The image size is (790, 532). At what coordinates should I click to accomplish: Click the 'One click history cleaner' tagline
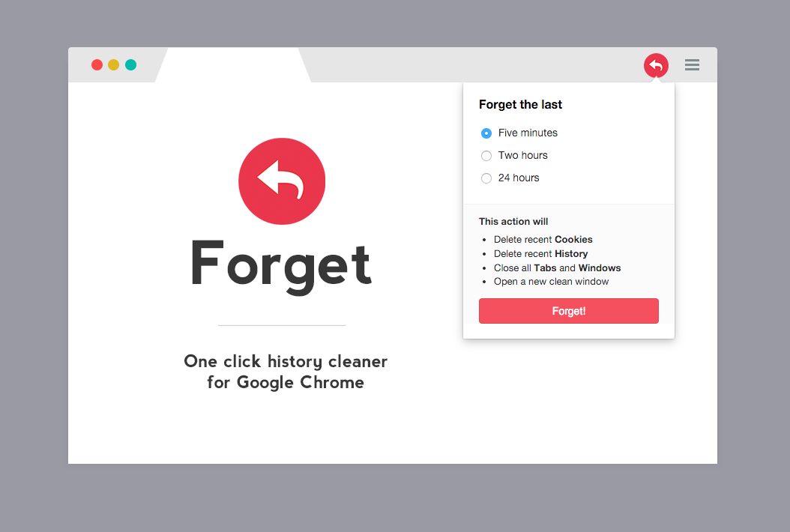[286, 361]
